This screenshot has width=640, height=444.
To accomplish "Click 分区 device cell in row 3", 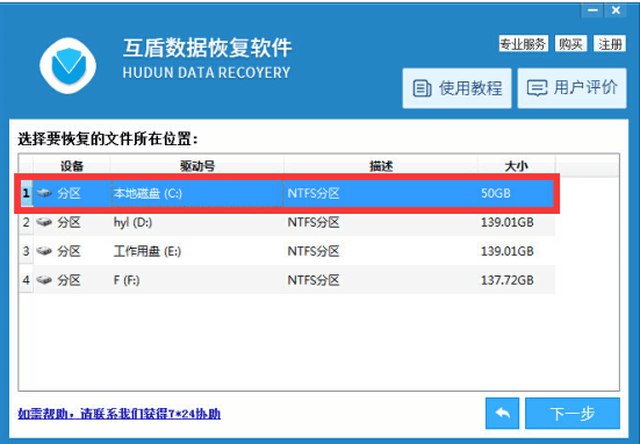I will 69,251.
